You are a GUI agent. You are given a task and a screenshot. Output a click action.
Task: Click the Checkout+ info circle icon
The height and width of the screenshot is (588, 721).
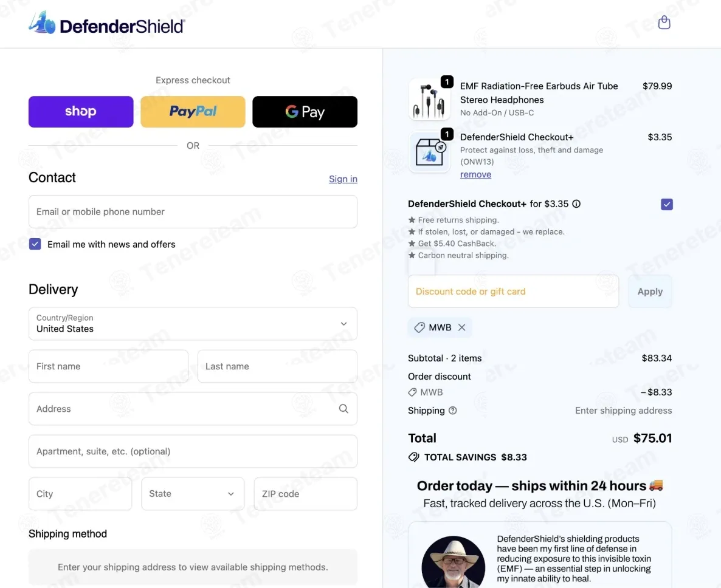click(x=576, y=204)
